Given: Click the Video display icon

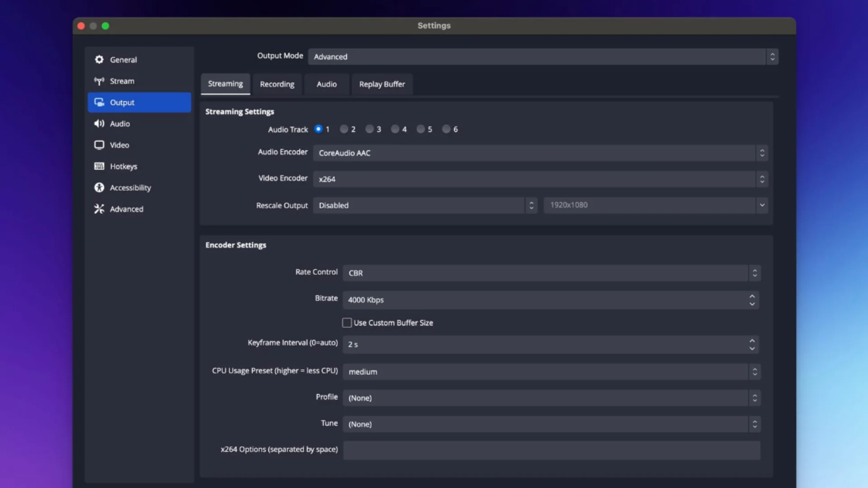Looking at the screenshot, I should [x=99, y=145].
